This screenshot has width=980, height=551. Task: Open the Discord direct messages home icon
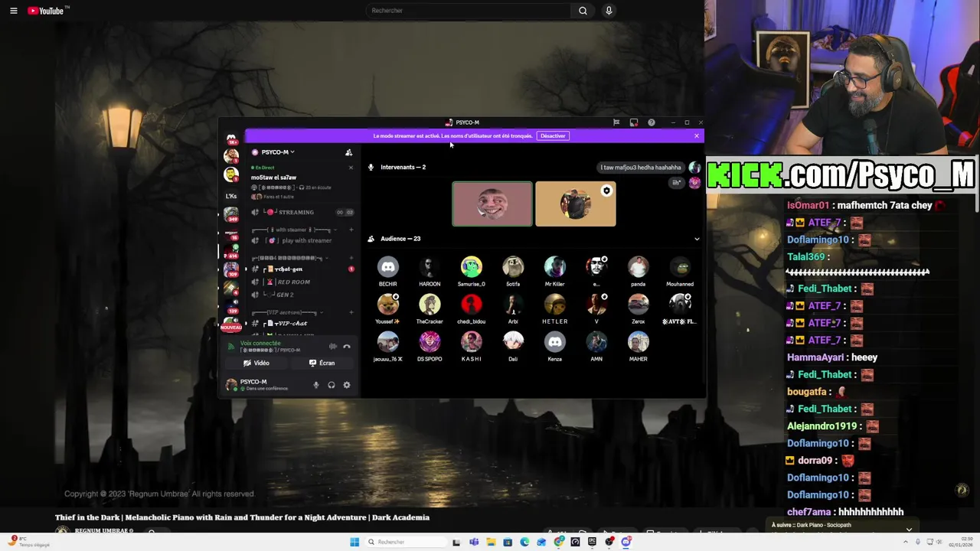coord(231,139)
